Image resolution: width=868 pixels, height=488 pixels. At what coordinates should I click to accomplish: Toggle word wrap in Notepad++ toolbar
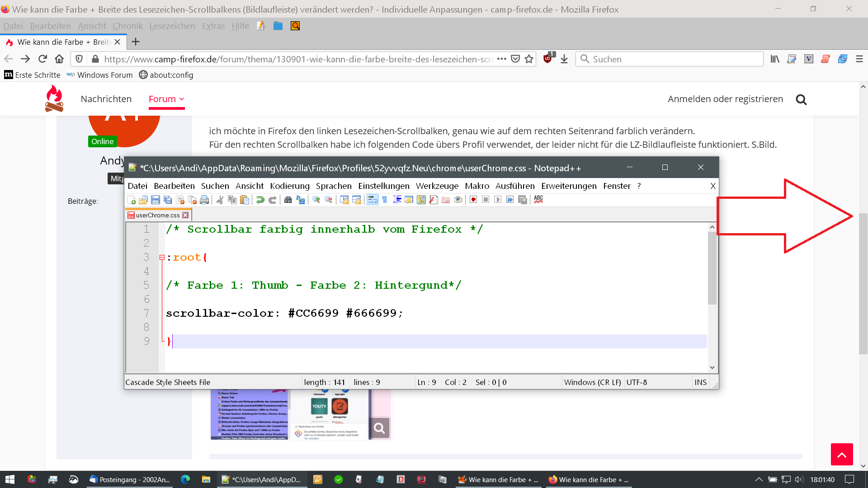coord(373,200)
